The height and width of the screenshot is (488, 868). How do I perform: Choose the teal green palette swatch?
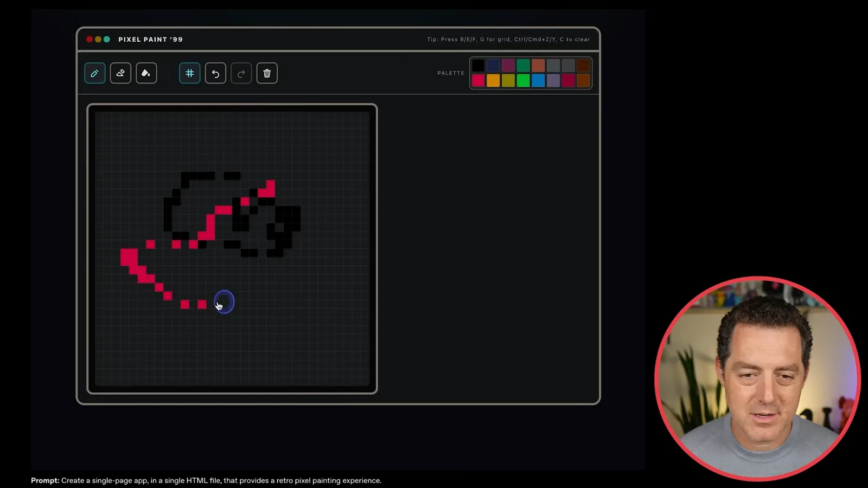523,66
